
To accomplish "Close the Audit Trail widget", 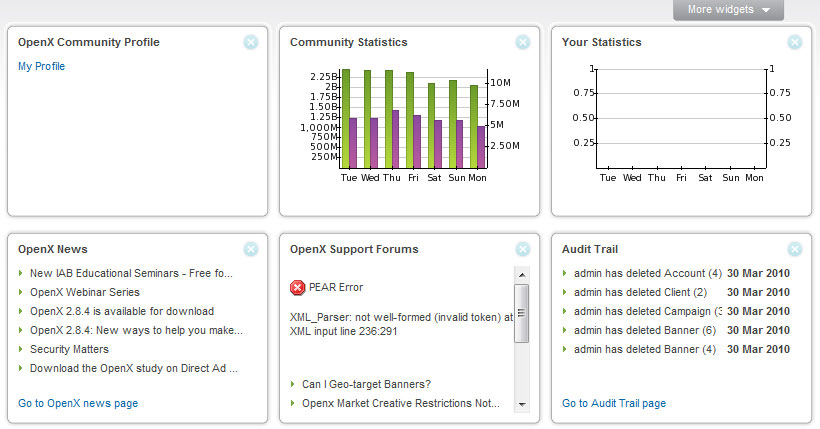I will [794, 250].
